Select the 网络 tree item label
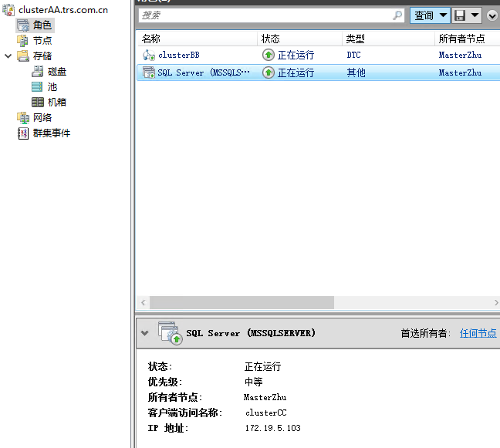The height and width of the screenshot is (448, 500). click(x=42, y=117)
